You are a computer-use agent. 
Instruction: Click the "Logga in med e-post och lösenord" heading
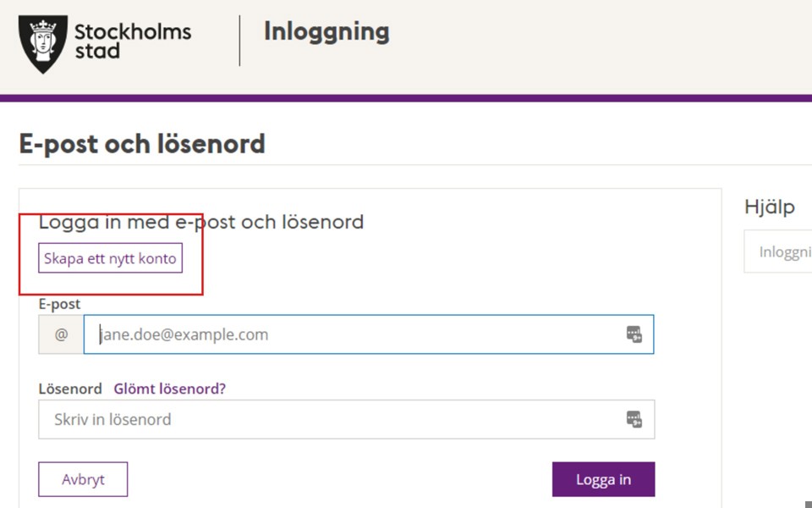tap(201, 223)
